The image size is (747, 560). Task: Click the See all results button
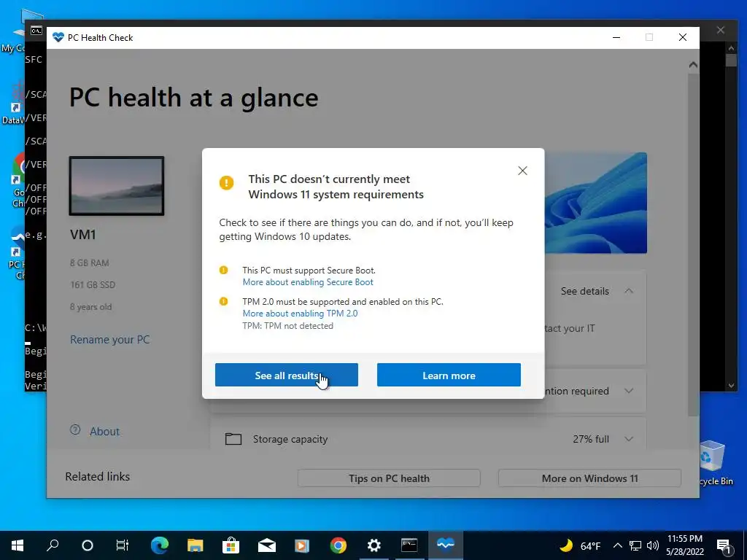tap(286, 375)
